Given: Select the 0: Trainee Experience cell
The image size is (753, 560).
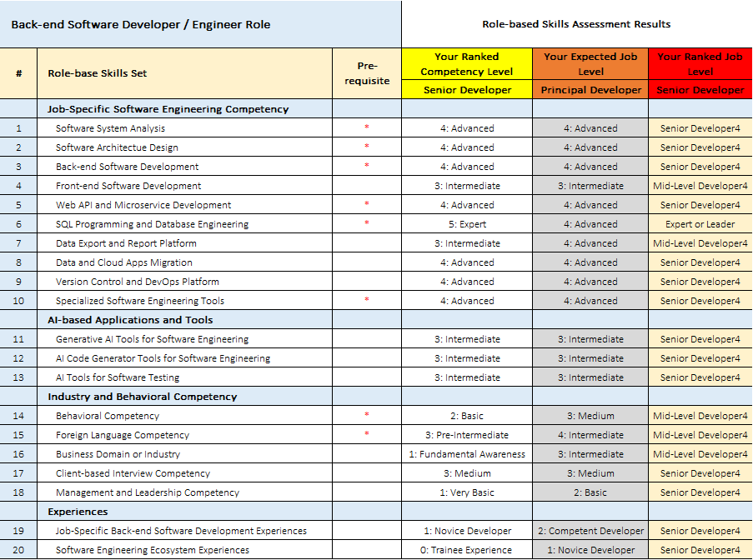Looking at the screenshot, I should coord(467,550).
